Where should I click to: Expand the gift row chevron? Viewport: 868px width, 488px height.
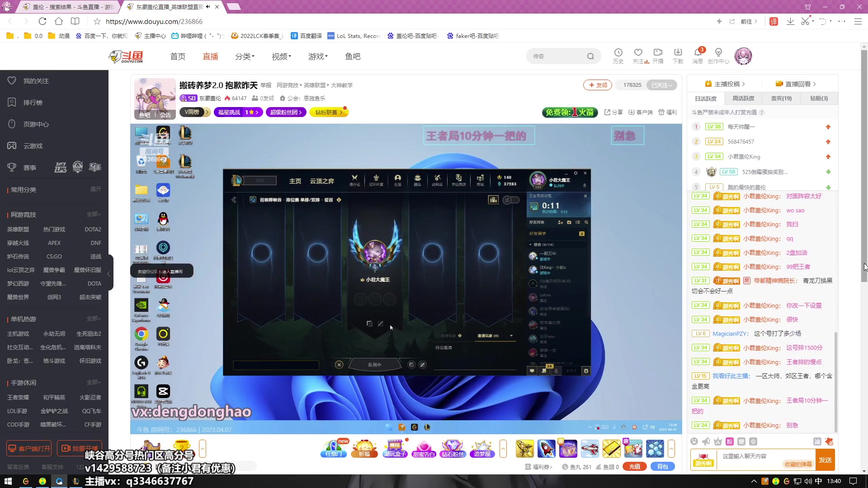click(x=503, y=449)
